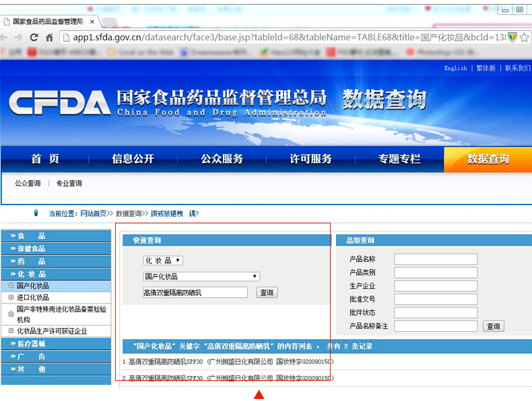This screenshot has height=401, width=532.
Task: Click plus icon beside 国产化妆品
Action: pyautogui.click(x=11, y=286)
